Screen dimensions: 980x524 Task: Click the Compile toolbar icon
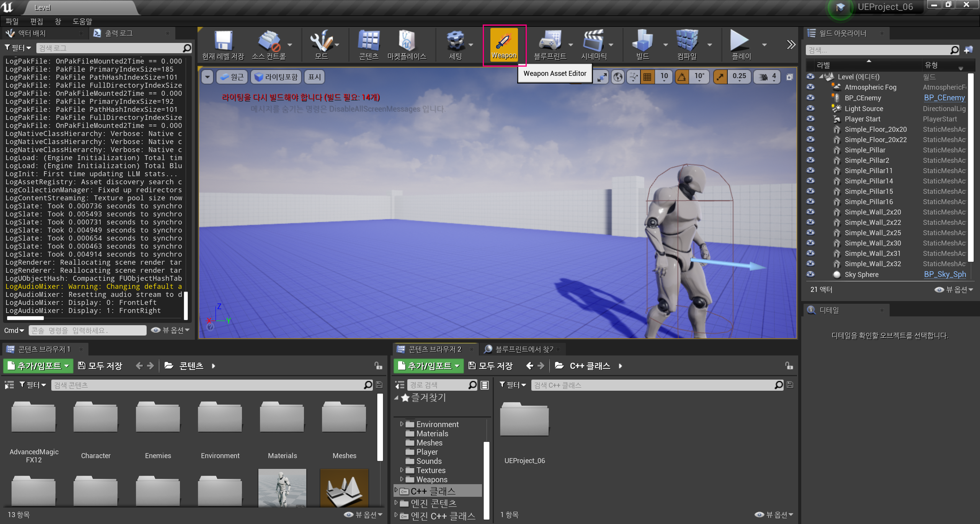(687, 41)
